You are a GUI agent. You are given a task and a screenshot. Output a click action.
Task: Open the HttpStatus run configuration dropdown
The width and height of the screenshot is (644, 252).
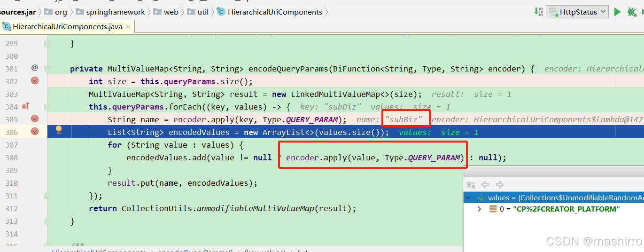coord(577,12)
